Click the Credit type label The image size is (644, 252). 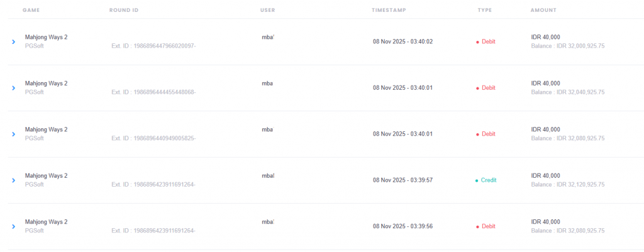pos(488,180)
